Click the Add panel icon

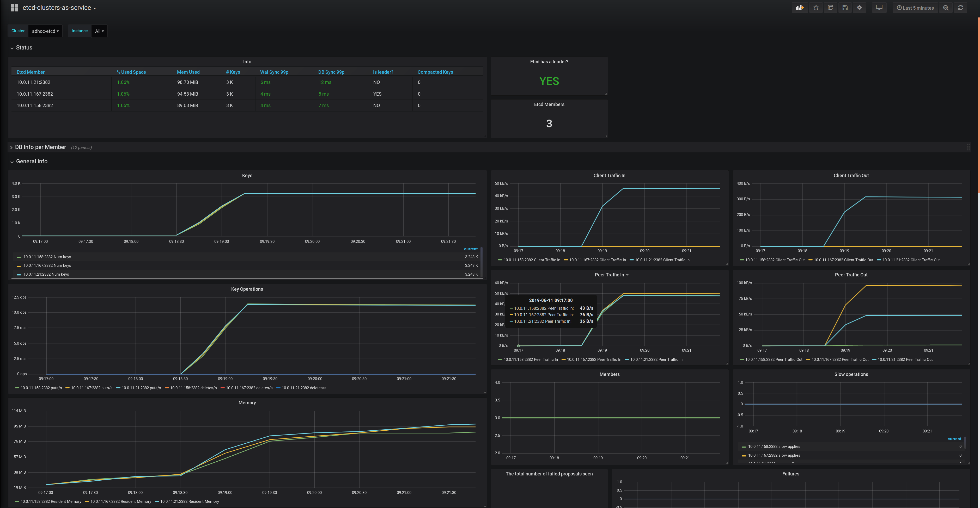(x=800, y=8)
